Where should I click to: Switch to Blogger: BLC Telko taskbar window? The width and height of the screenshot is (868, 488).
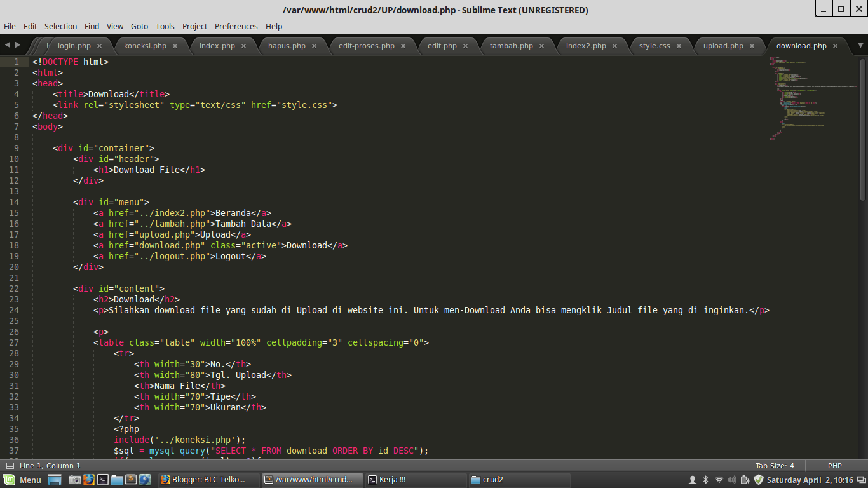click(209, 480)
